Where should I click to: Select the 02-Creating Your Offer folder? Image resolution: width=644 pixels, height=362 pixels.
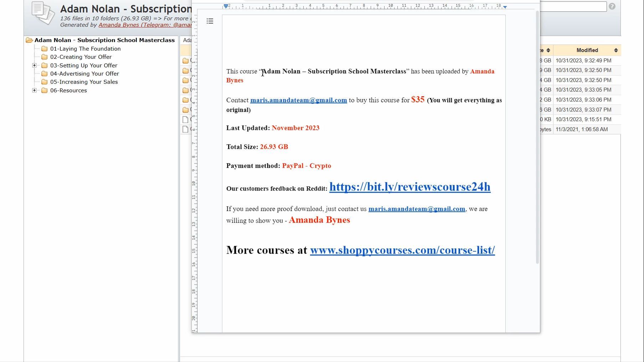tap(81, 57)
